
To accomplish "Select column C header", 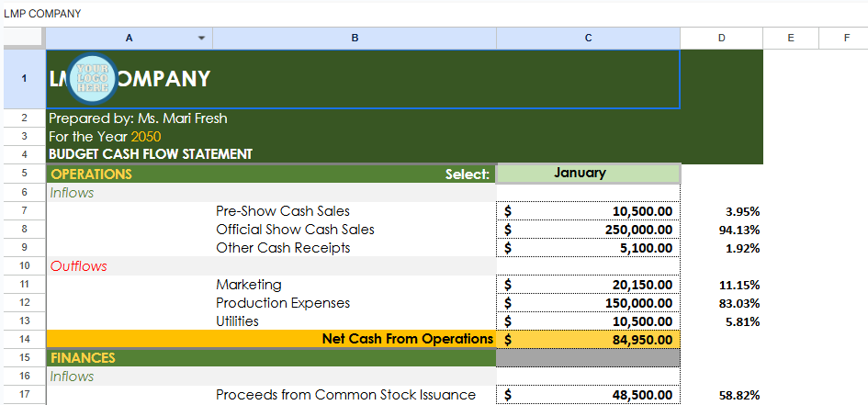I will pyautogui.click(x=588, y=38).
